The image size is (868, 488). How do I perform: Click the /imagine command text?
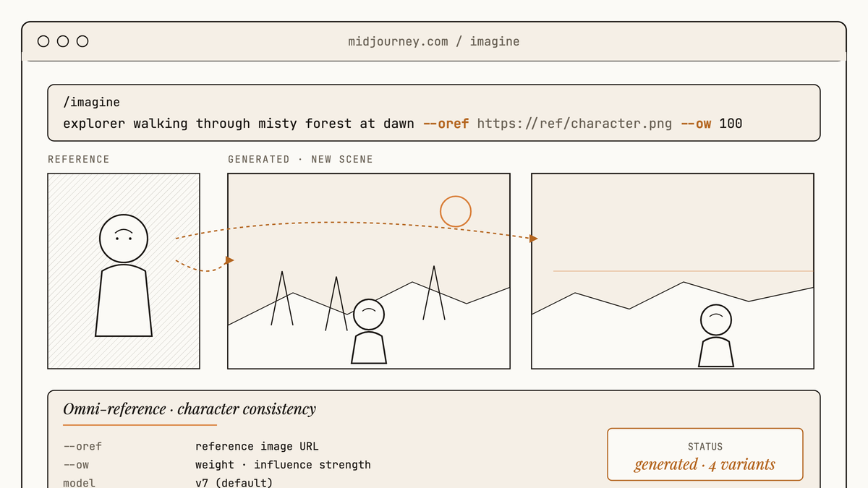(x=91, y=103)
